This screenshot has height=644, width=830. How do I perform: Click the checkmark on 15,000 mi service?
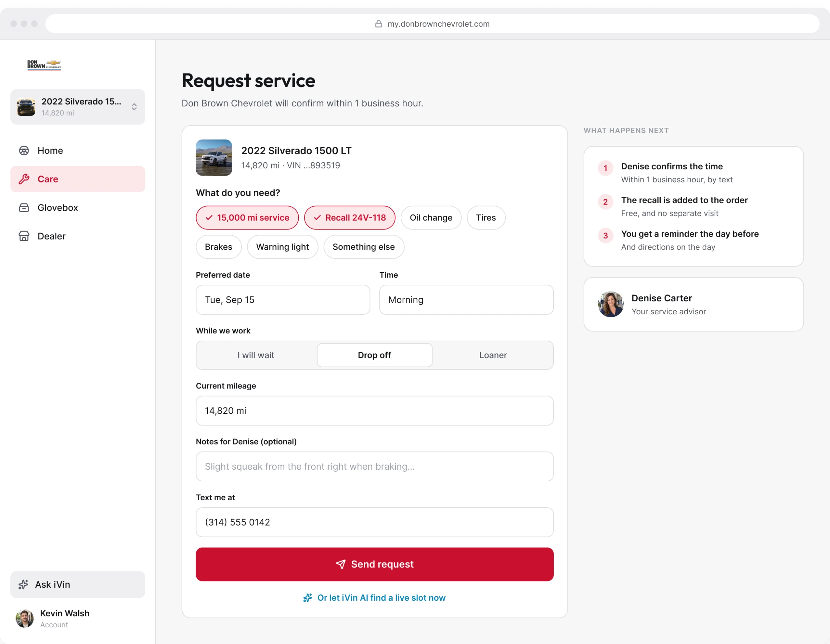tap(208, 218)
